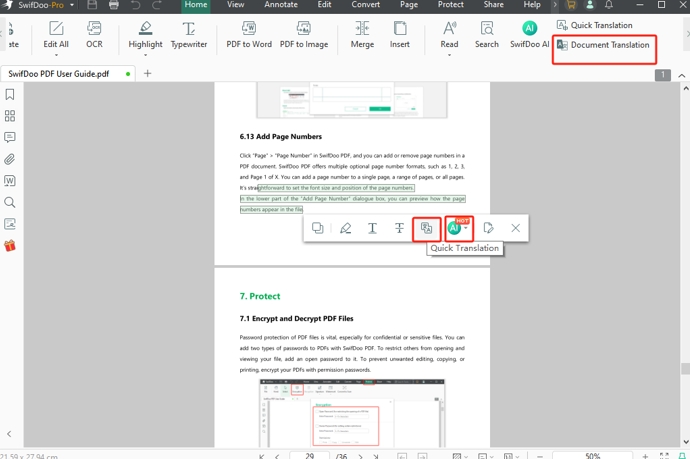
Task: Apply strikethrough from the floating toolbar
Action: [399, 228]
